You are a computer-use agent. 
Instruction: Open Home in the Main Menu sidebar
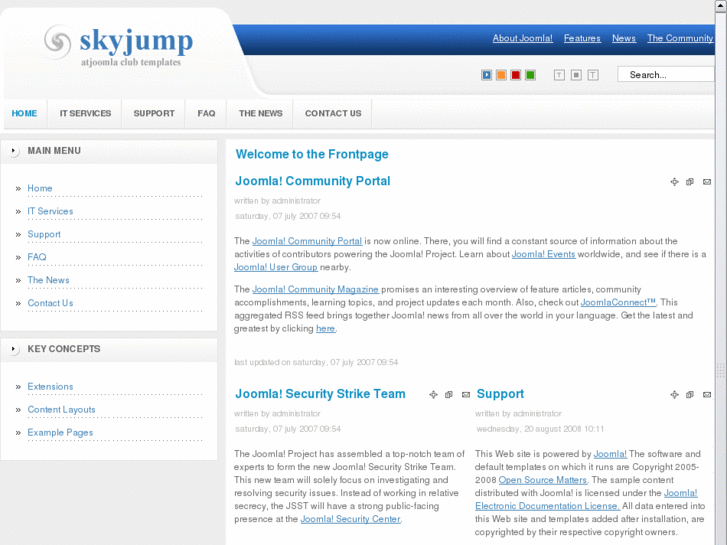[40, 188]
